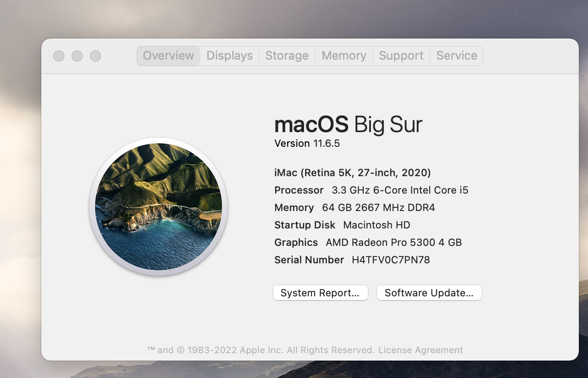The image size is (588, 378).
Task: Click the memory value 64 GB 2667 MHz DDR4
Action: 378,207
